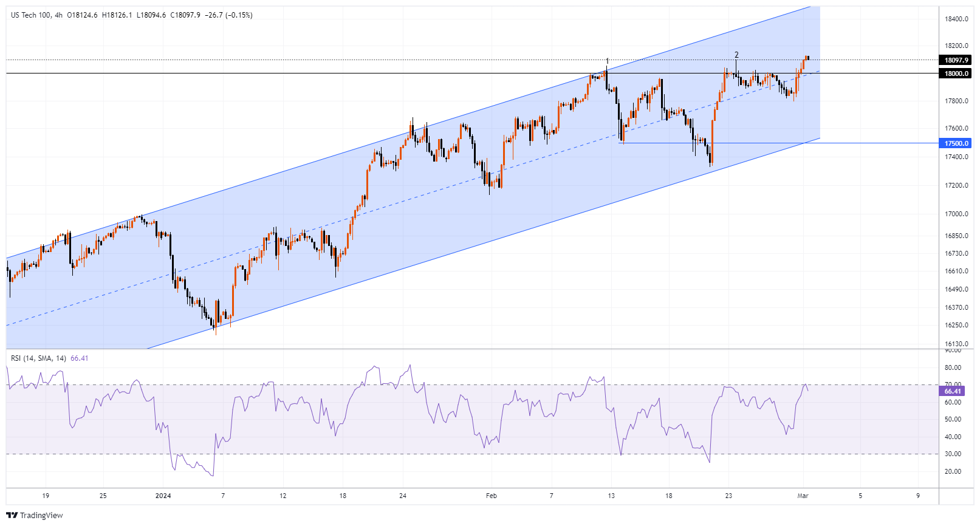Click the 17000.0 price axis label

pos(956,214)
